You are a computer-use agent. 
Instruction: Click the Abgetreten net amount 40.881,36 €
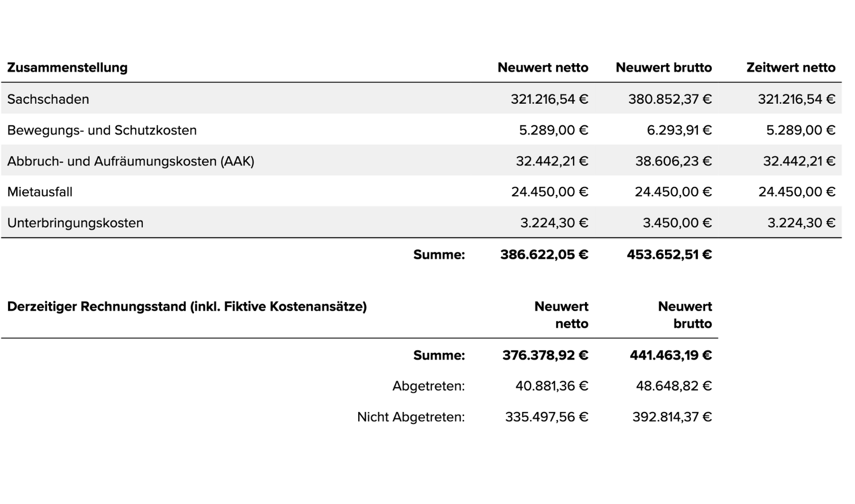(x=552, y=386)
